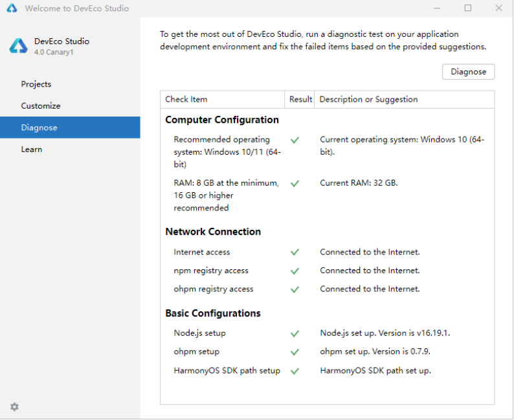Screen dimensions: 514x420
Task: Click the 'Node.js setup' check item
Action: tap(199, 333)
